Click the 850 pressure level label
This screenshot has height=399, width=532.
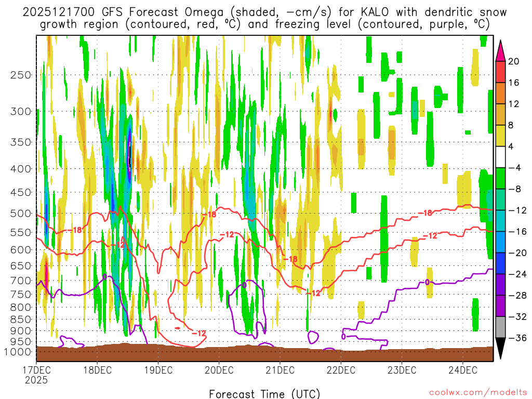click(x=21, y=320)
